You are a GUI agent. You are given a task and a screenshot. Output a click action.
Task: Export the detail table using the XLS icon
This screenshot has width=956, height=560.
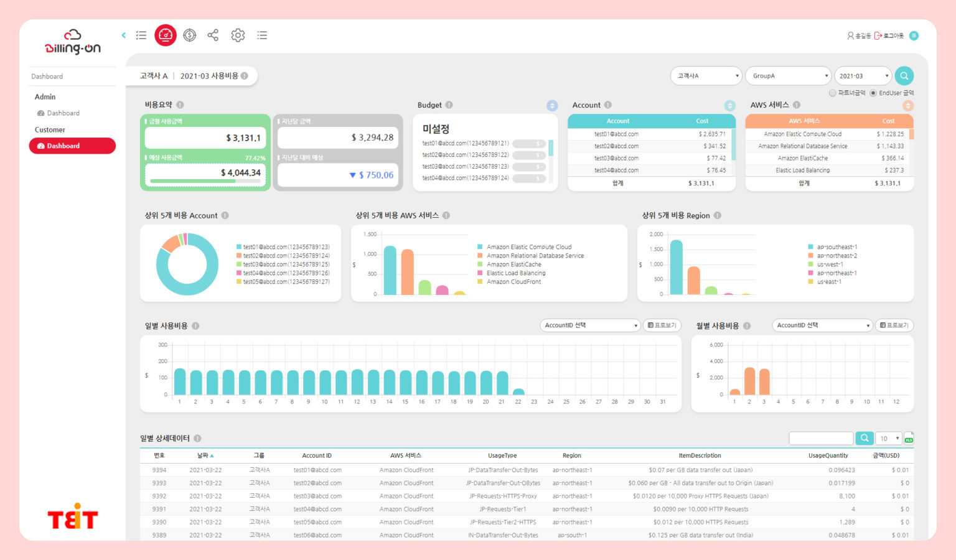[x=909, y=438]
